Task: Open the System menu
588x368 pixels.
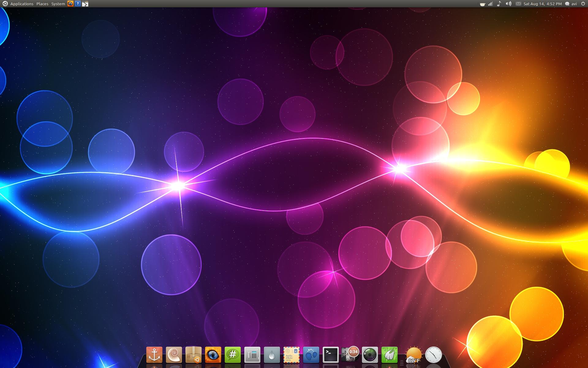Action: click(58, 4)
